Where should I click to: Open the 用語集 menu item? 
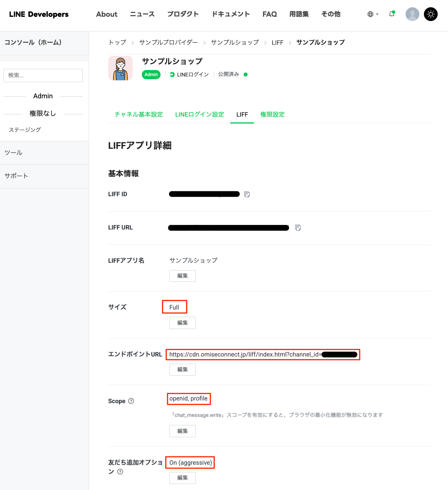(x=299, y=14)
